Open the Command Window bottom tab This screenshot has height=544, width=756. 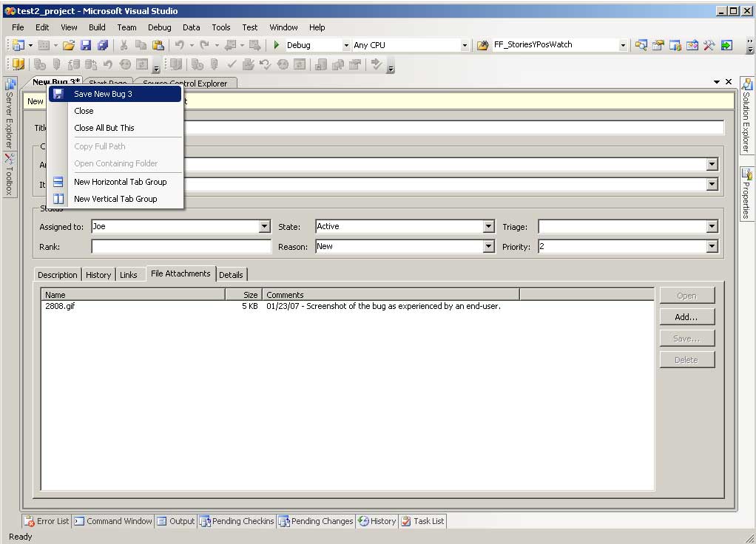113,521
